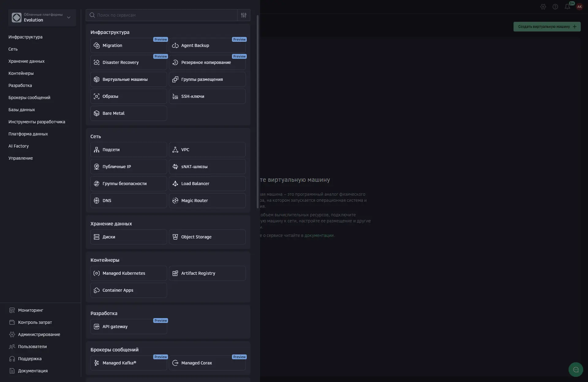This screenshot has width=588, height=382.
Task: Select AI Factory category
Action: coord(19,146)
